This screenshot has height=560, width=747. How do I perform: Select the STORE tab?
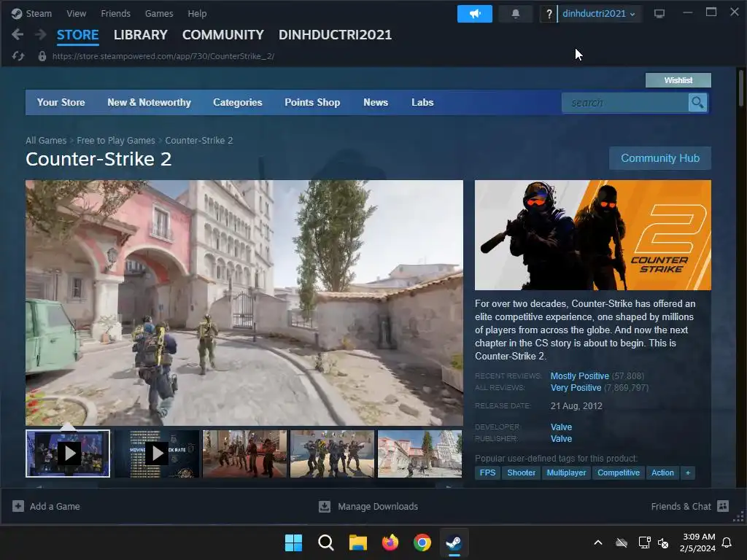[x=77, y=35]
